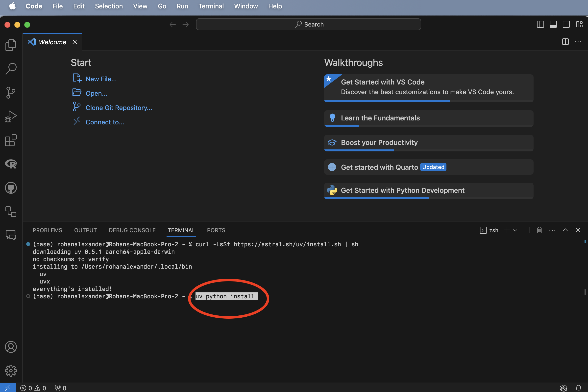Open the Run and Debug view
The height and width of the screenshot is (392, 588).
11,116
